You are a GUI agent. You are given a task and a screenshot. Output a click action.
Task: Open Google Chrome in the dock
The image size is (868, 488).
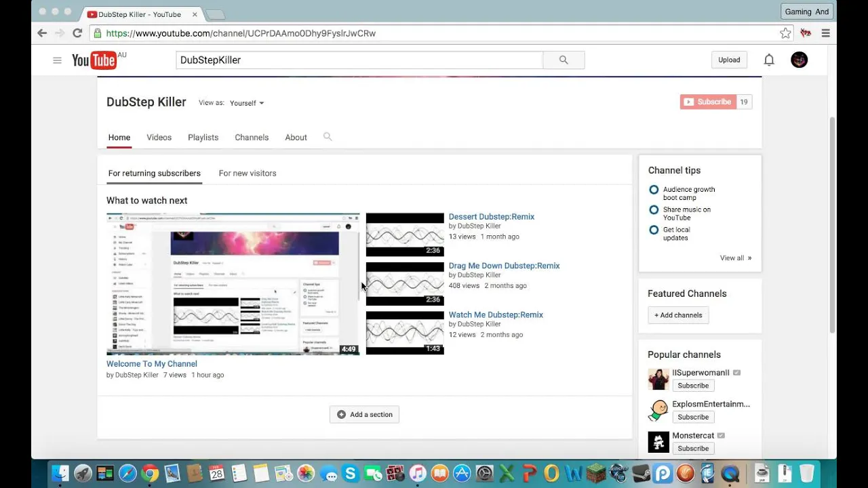pyautogui.click(x=150, y=473)
